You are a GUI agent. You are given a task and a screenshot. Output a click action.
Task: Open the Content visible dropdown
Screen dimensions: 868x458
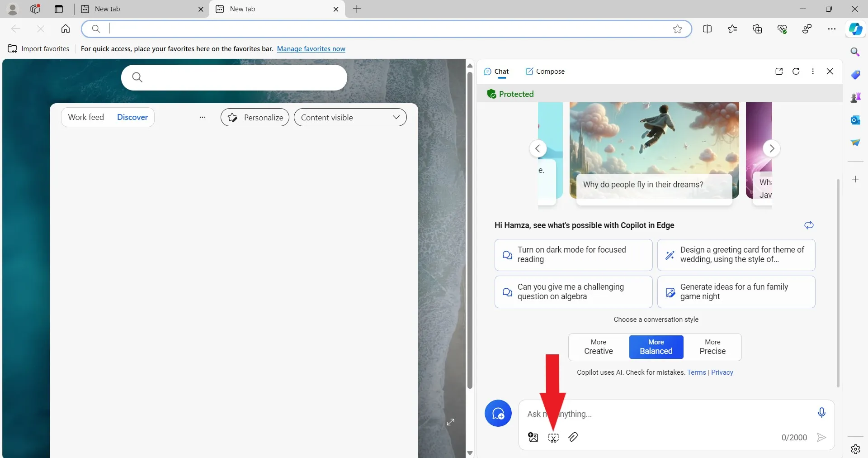[x=350, y=117]
